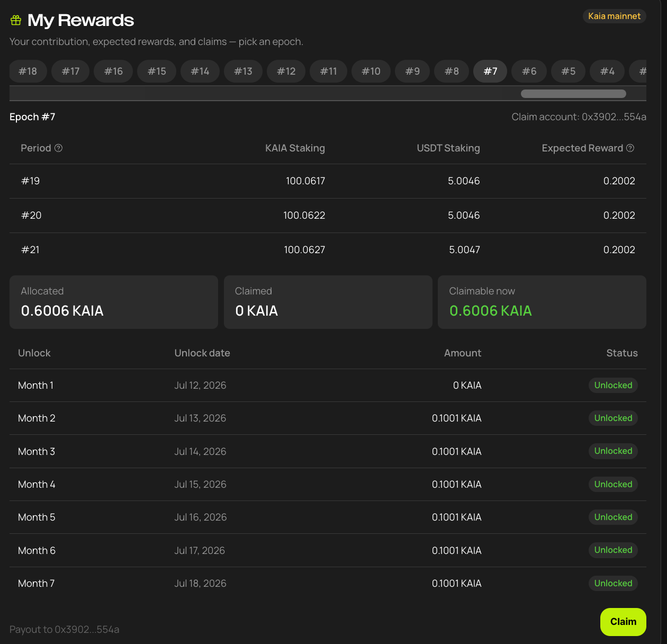Click Expected Reward for period #19

tap(619, 181)
